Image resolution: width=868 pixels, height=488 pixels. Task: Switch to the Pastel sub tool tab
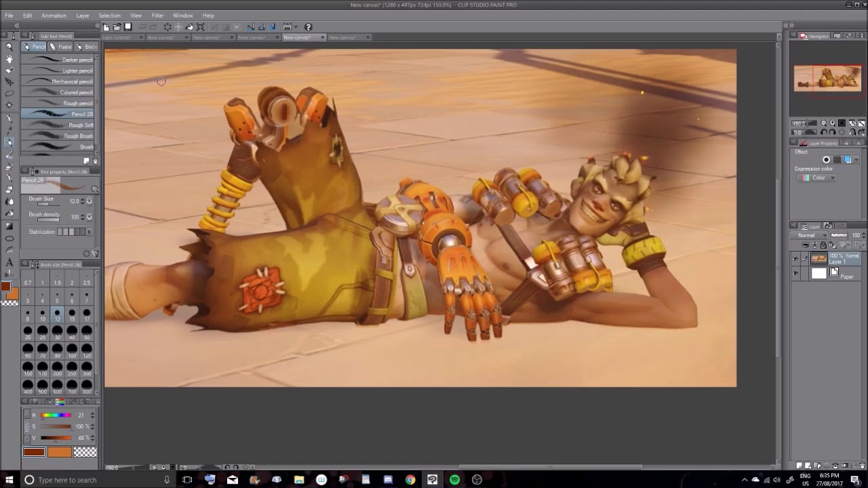tap(61, 47)
